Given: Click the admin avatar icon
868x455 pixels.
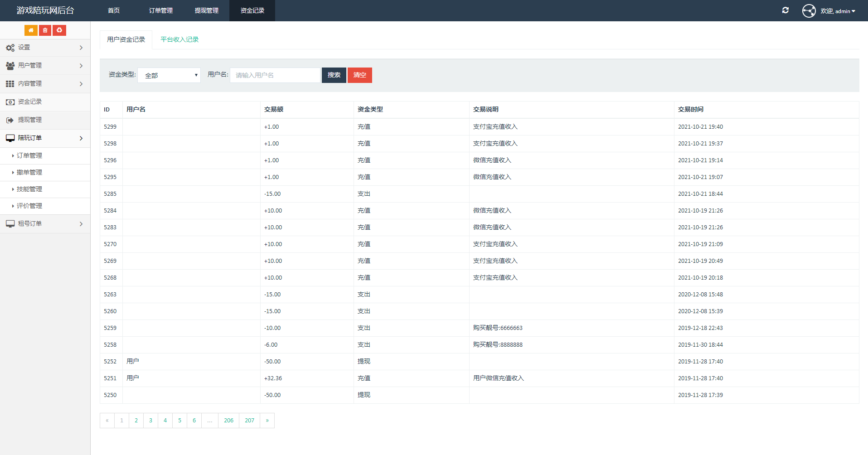Looking at the screenshot, I should pyautogui.click(x=809, y=11).
